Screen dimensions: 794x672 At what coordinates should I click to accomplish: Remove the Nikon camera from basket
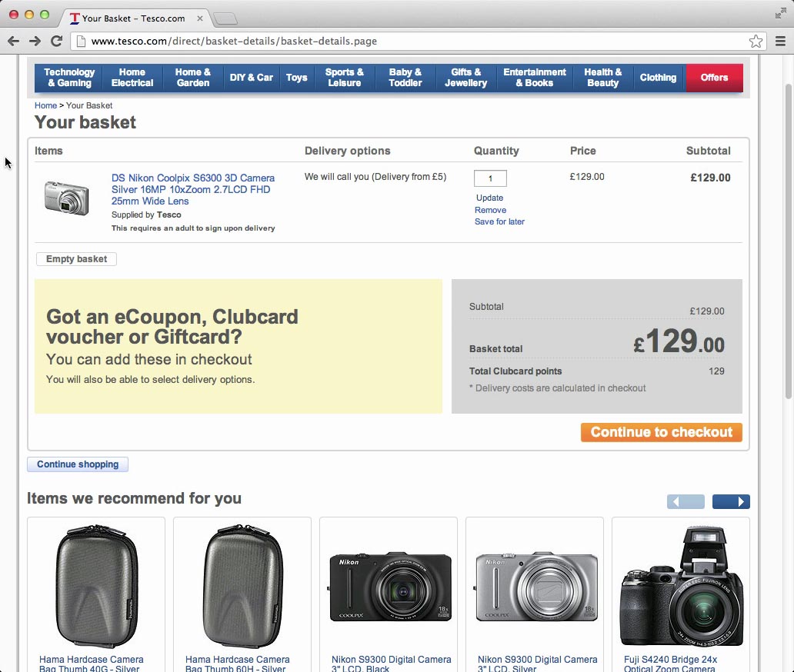(490, 210)
